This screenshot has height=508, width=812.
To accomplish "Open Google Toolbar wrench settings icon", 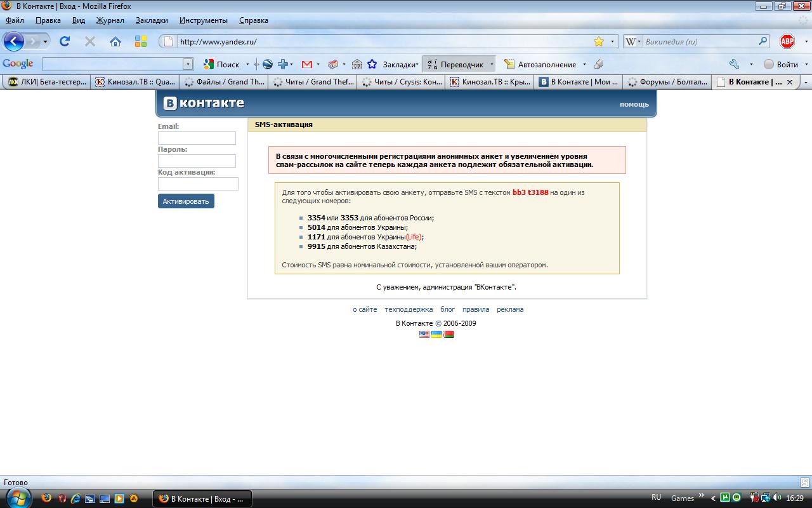I will coord(735,64).
